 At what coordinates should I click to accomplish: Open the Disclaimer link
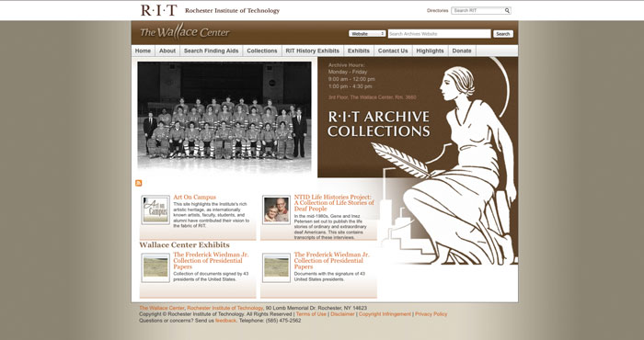tap(342, 314)
